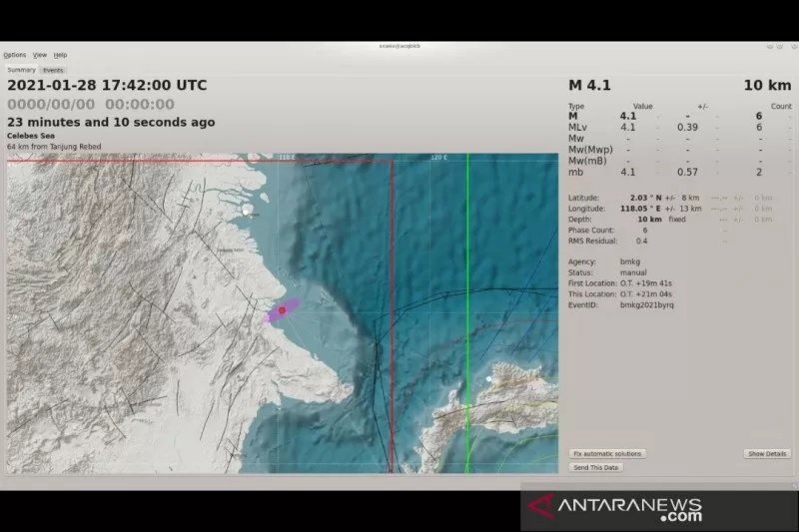
Task: Click the origin time 2021-01-28 17:42:00 UTC
Action: (x=107, y=86)
